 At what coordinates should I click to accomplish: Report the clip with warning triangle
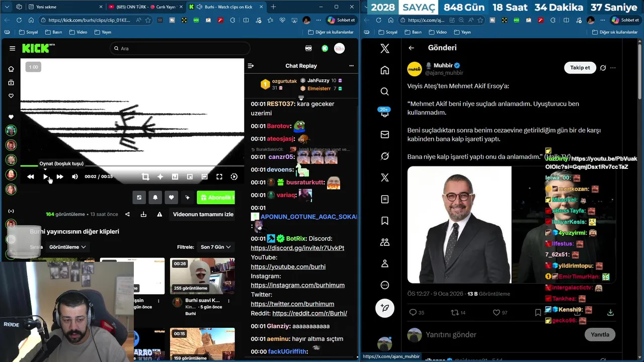(159, 214)
